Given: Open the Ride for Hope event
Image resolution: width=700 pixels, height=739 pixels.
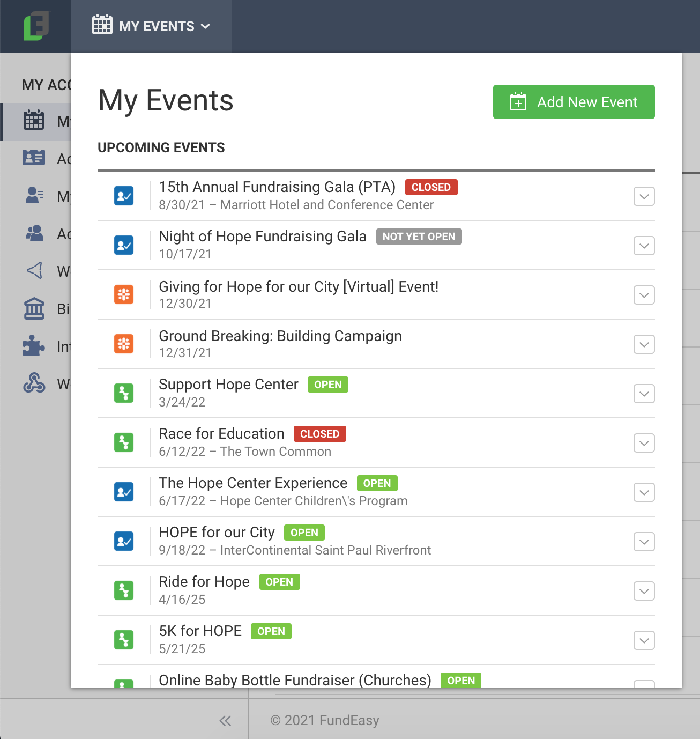Looking at the screenshot, I should click(x=204, y=582).
